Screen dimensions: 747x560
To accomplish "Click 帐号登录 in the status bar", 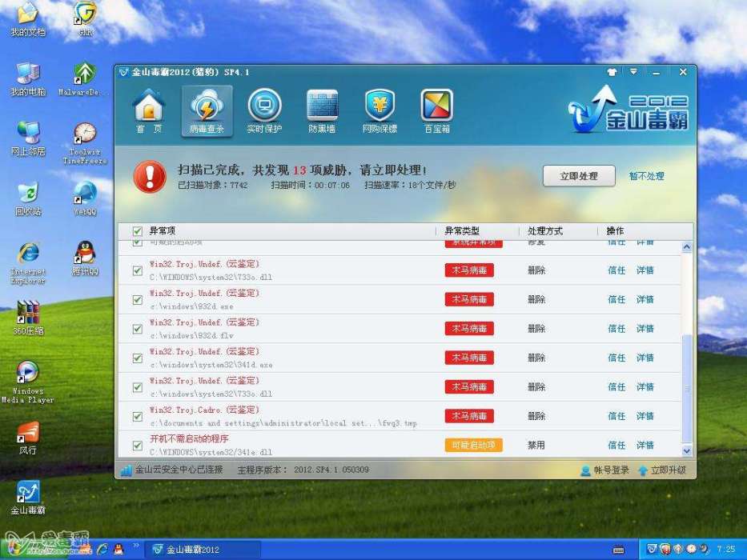I will [x=605, y=470].
